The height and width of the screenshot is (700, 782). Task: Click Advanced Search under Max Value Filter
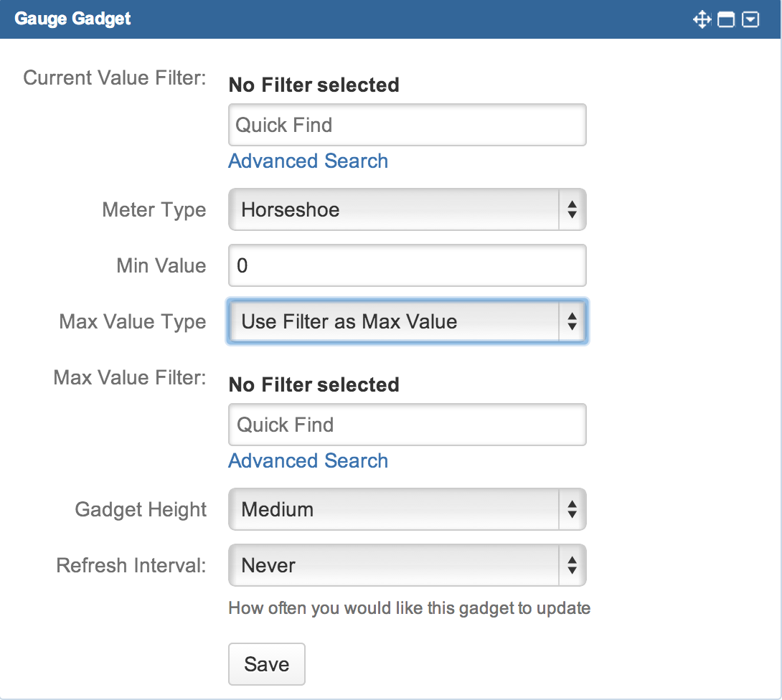pyautogui.click(x=308, y=460)
